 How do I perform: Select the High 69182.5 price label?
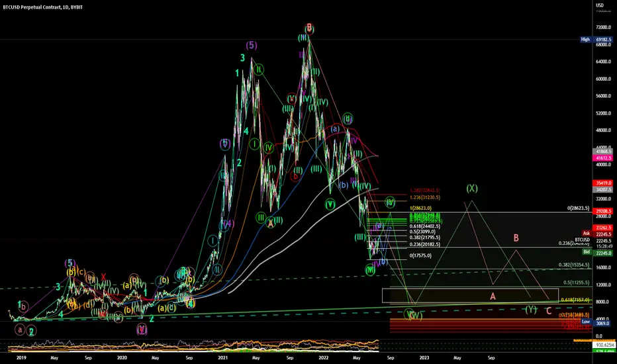pos(596,40)
